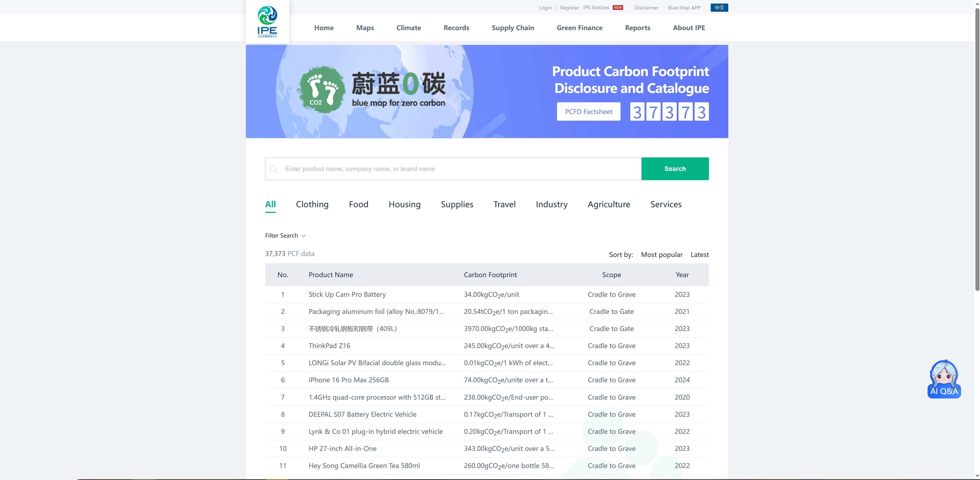Open the Climate menu
The width and height of the screenshot is (980, 480).
pos(409,28)
